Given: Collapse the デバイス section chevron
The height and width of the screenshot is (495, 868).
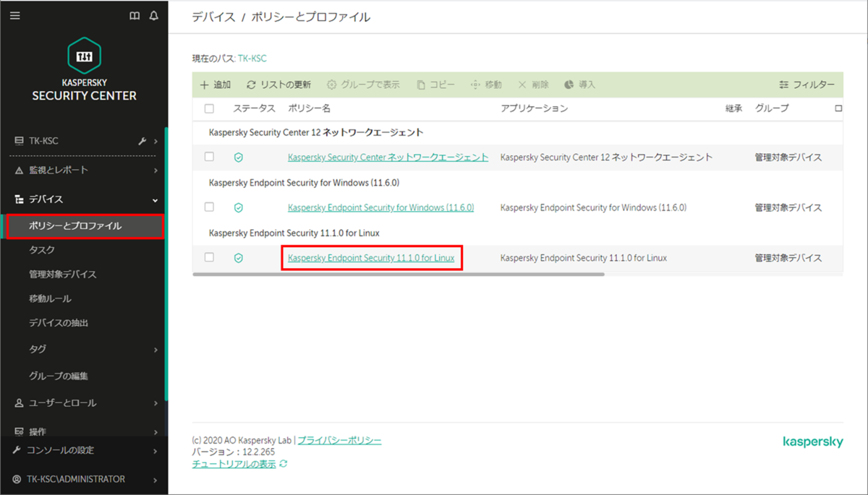Looking at the screenshot, I should click(156, 200).
